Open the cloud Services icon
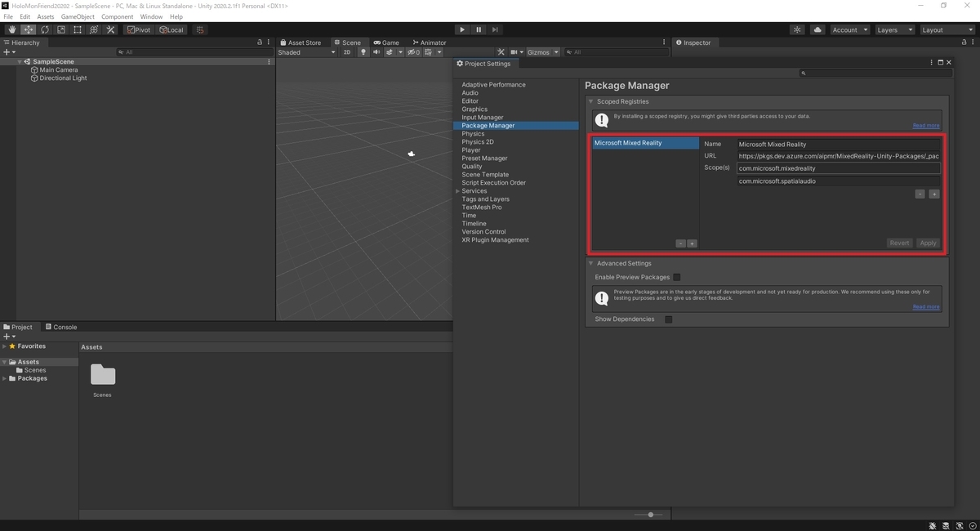Image resolution: width=980 pixels, height=531 pixels. pyautogui.click(x=817, y=29)
